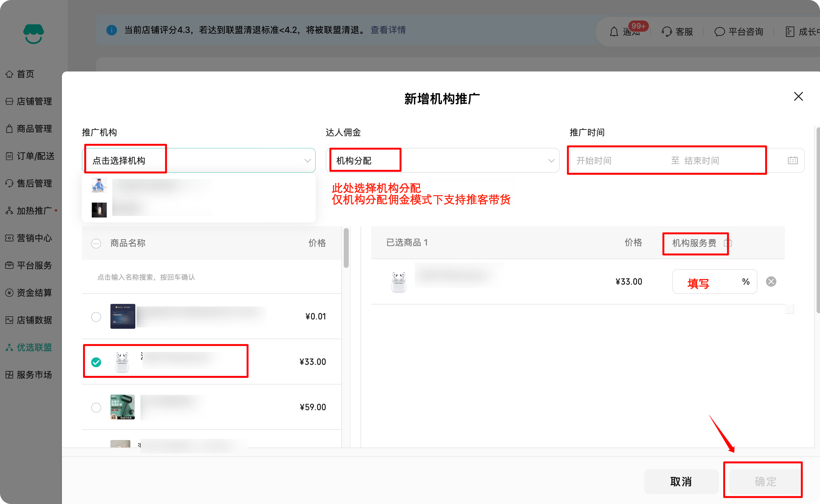
Task: Click batch-set icon next to 机构服务费
Action: 728,243
